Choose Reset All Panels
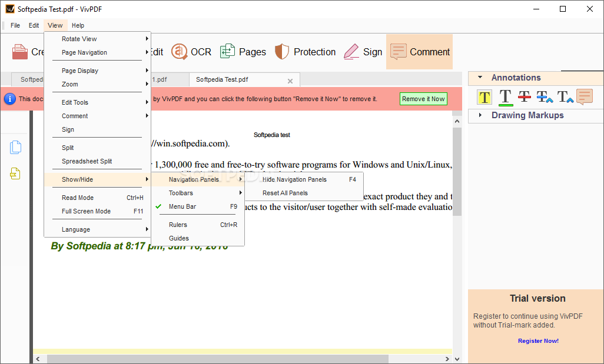Screen dimensions: 604x364 [x=304, y=193]
